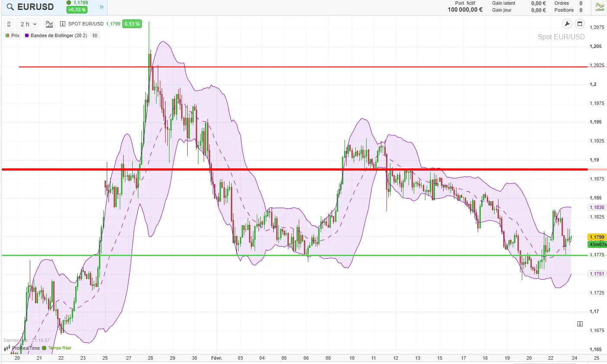Viewport: 607px width, 364px height.
Task: Click the indicator list icon next to Bollinger
Action: coord(95,35)
